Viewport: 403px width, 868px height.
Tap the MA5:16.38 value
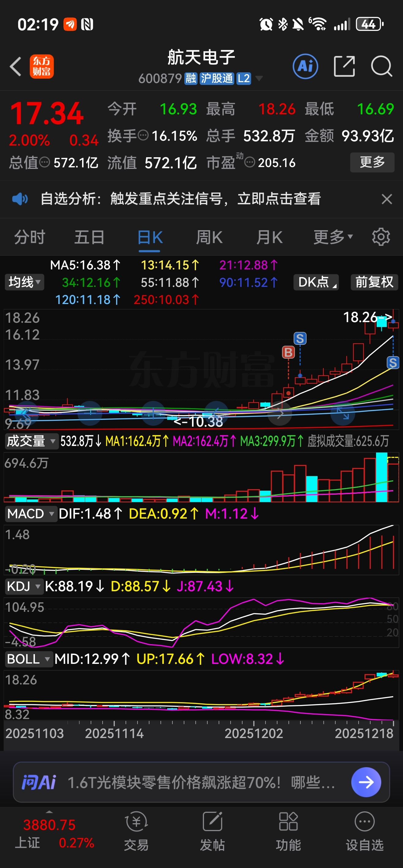pos(85,265)
